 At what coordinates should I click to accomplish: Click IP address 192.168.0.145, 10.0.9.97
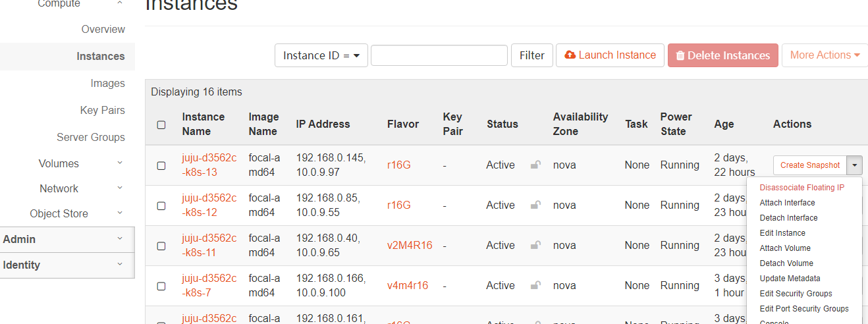(331, 165)
